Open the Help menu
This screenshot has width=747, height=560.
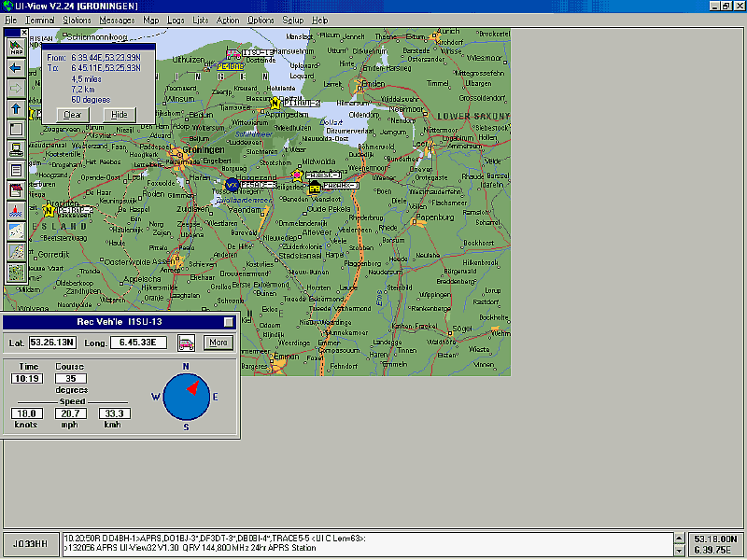click(319, 21)
